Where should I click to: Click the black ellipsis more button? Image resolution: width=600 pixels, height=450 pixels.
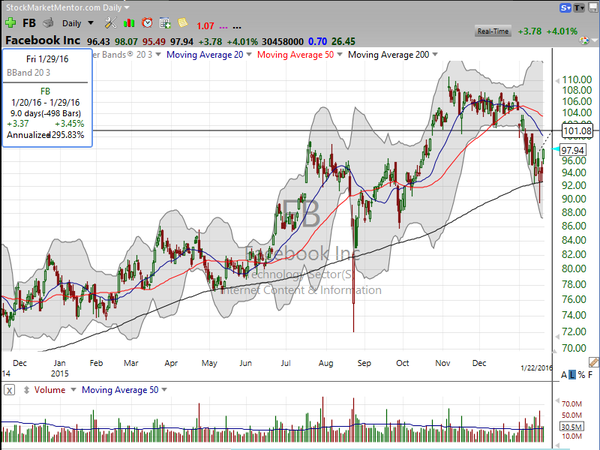[237, 27]
